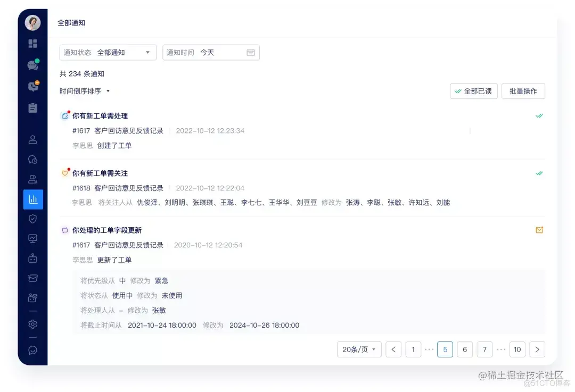
Task: Open the gift box icon in sidebar
Action: pos(32,297)
